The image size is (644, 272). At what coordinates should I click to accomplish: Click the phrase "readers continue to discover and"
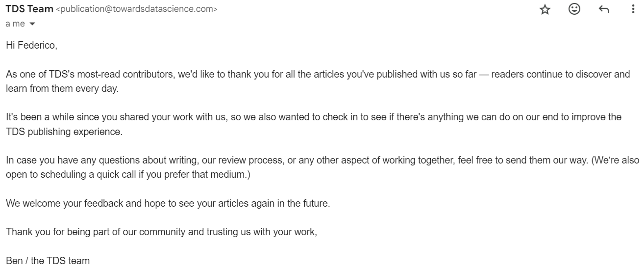pos(566,75)
